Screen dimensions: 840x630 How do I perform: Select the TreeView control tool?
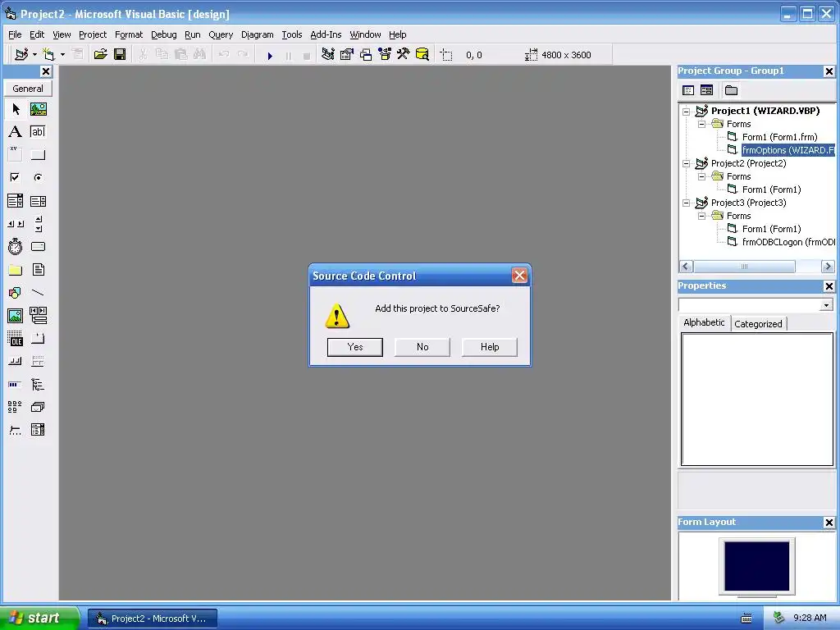point(38,385)
